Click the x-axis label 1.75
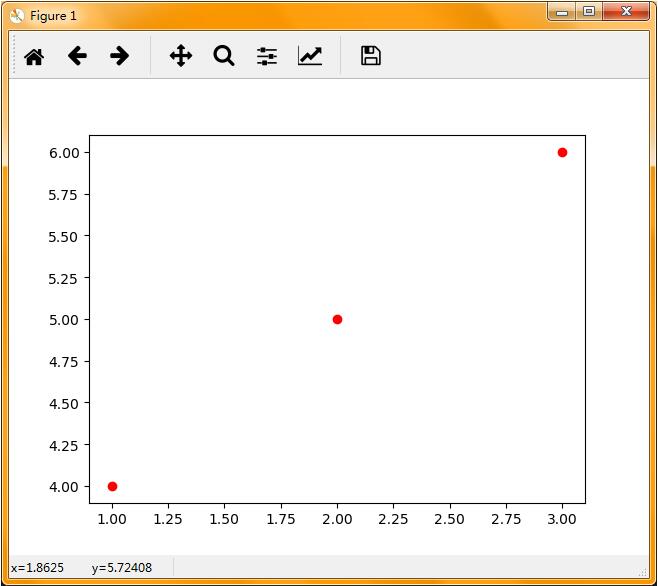Image resolution: width=658 pixels, height=586 pixels. (x=281, y=519)
